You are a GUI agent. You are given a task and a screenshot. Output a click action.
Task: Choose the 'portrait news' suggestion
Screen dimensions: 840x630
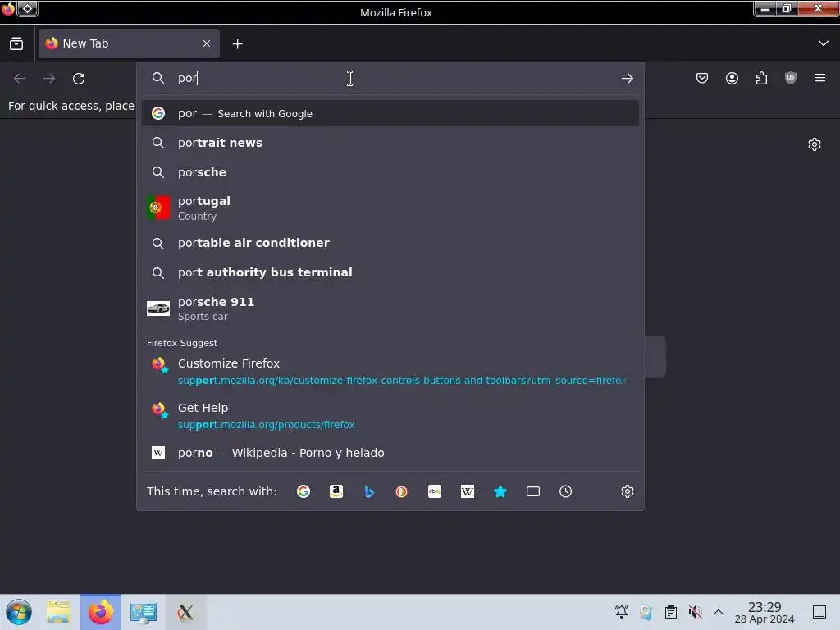(390, 143)
